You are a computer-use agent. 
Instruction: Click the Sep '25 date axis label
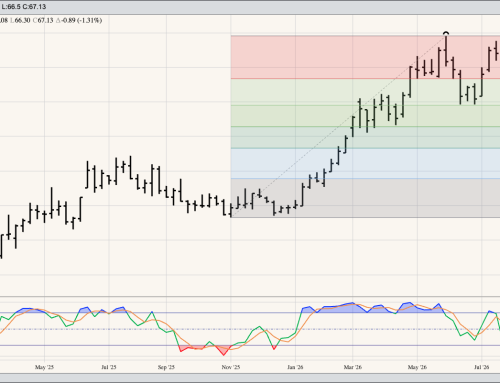click(x=166, y=367)
